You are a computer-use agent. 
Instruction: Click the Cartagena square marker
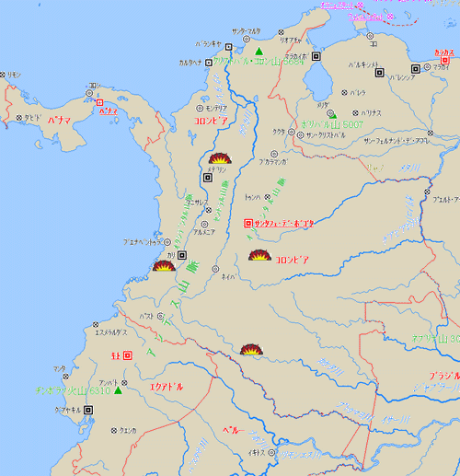pos(209,63)
